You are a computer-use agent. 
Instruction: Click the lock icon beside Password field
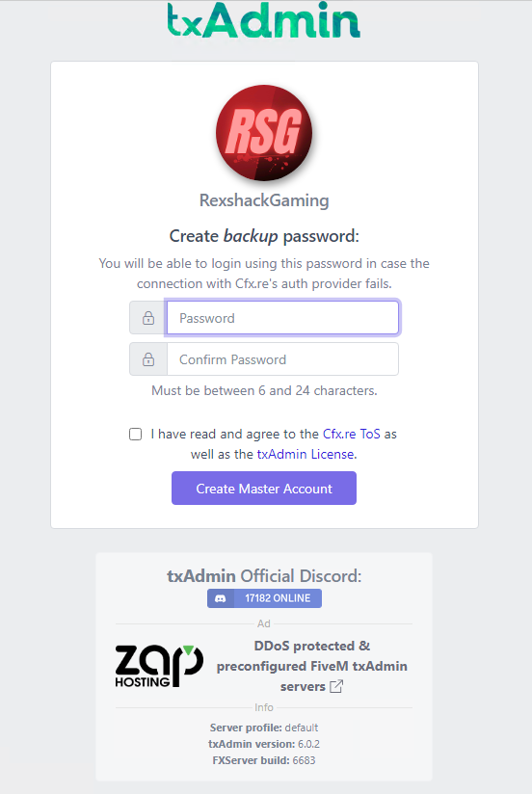[148, 318]
